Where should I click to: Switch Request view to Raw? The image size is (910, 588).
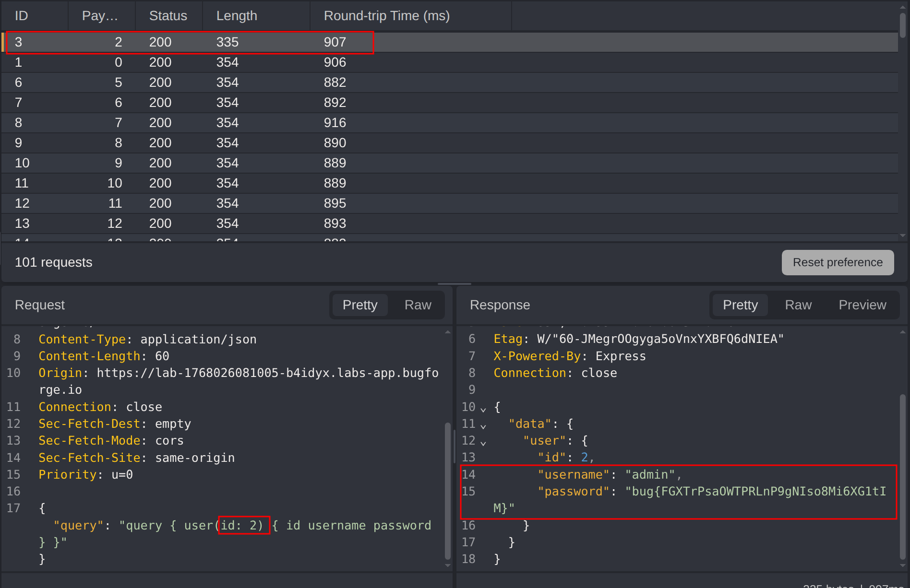418,305
